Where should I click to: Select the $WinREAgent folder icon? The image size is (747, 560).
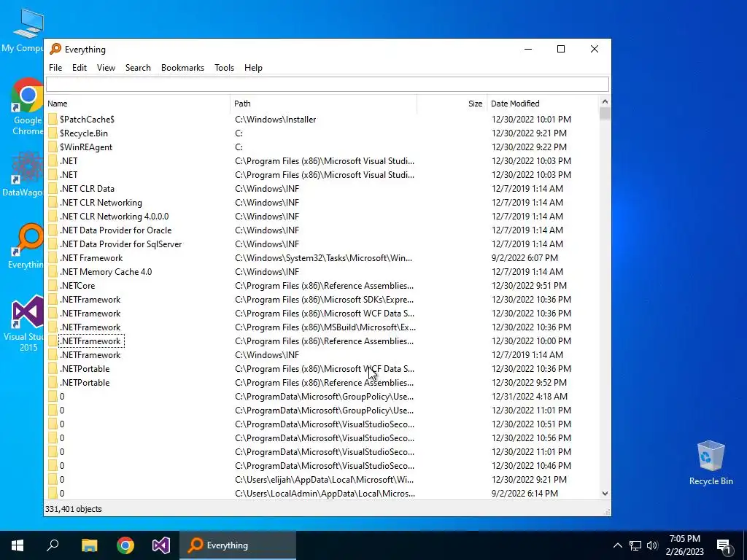(53, 147)
